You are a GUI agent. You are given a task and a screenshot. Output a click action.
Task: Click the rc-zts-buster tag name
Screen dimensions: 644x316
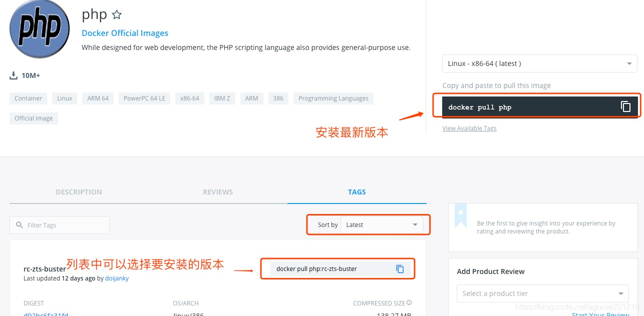pyautogui.click(x=45, y=269)
